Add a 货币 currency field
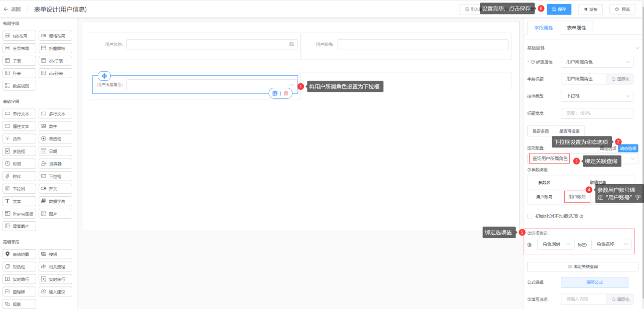644x309 pixels. [19, 138]
